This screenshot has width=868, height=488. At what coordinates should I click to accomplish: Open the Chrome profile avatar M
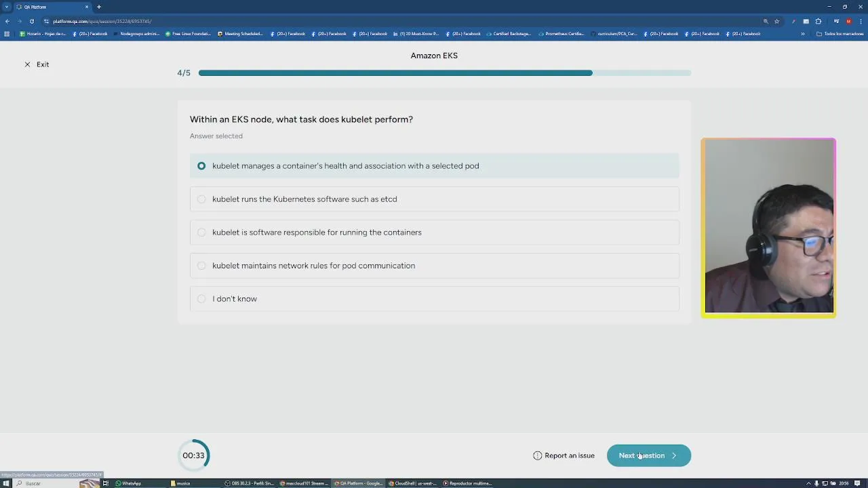(x=848, y=21)
